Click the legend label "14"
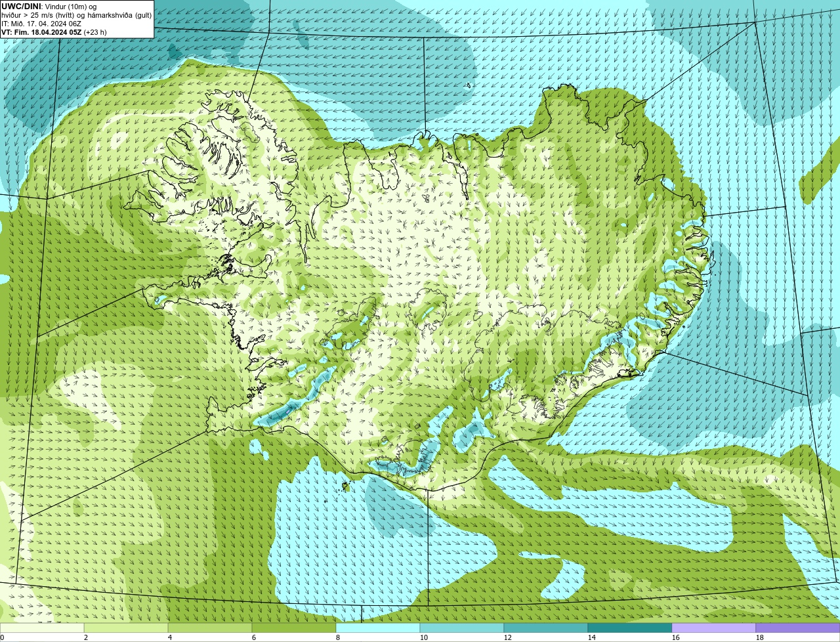The width and height of the screenshot is (840, 642). (x=592, y=637)
